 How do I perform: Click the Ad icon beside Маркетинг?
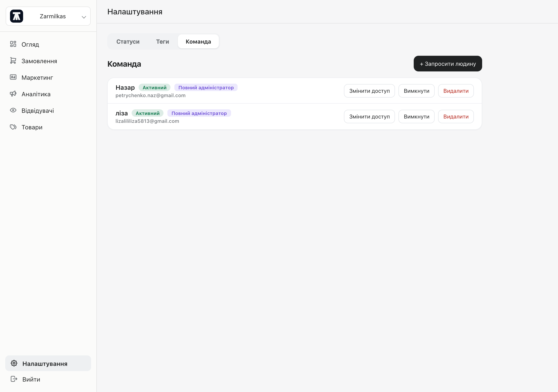click(x=13, y=77)
